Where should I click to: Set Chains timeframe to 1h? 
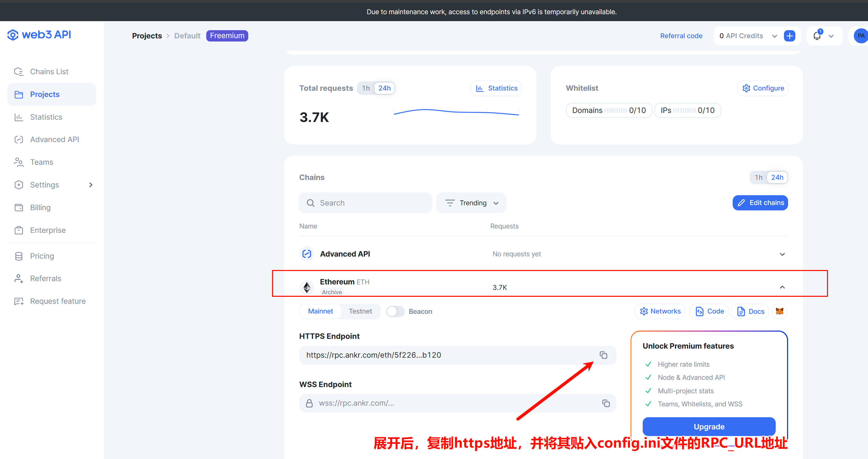coord(758,177)
